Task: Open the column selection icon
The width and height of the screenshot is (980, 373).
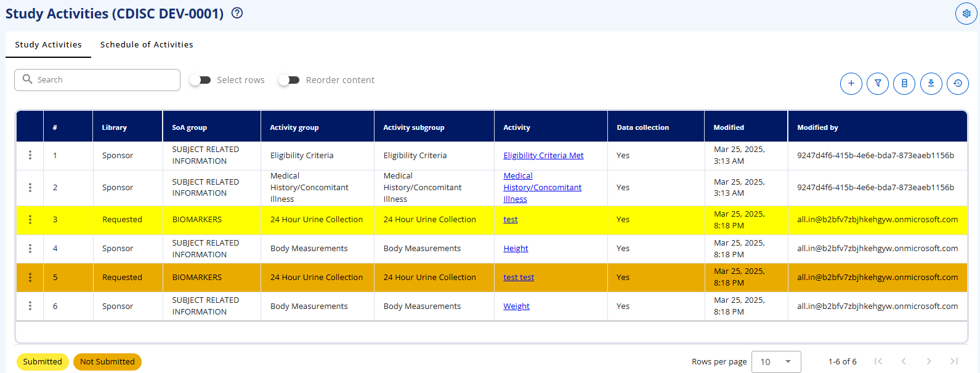Action: [x=904, y=83]
